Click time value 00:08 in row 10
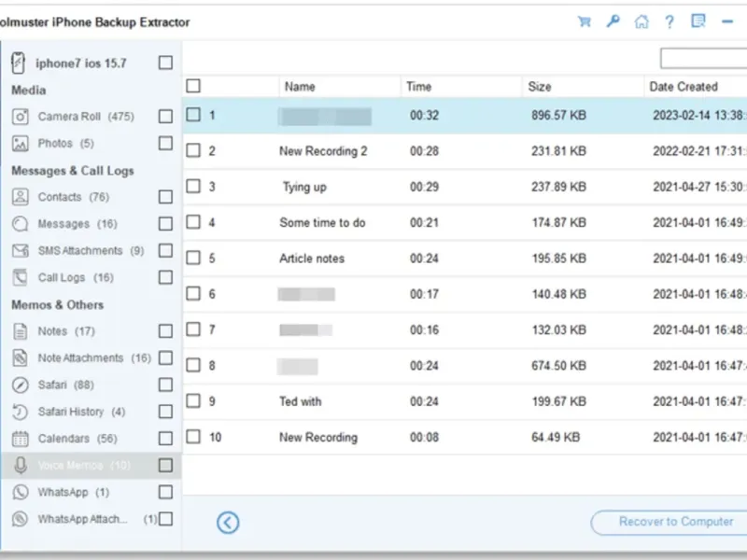Screen dimensions: 747x560 (x=424, y=437)
